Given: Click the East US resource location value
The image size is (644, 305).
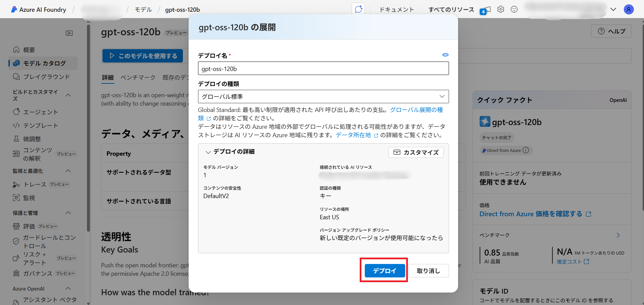Looking at the screenshot, I should (x=329, y=217).
